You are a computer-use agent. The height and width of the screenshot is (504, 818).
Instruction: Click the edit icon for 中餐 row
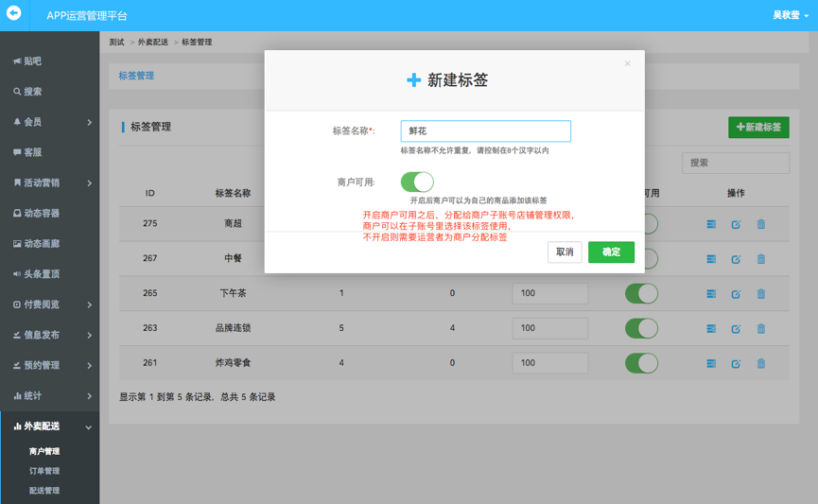pyautogui.click(x=736, y=259)
